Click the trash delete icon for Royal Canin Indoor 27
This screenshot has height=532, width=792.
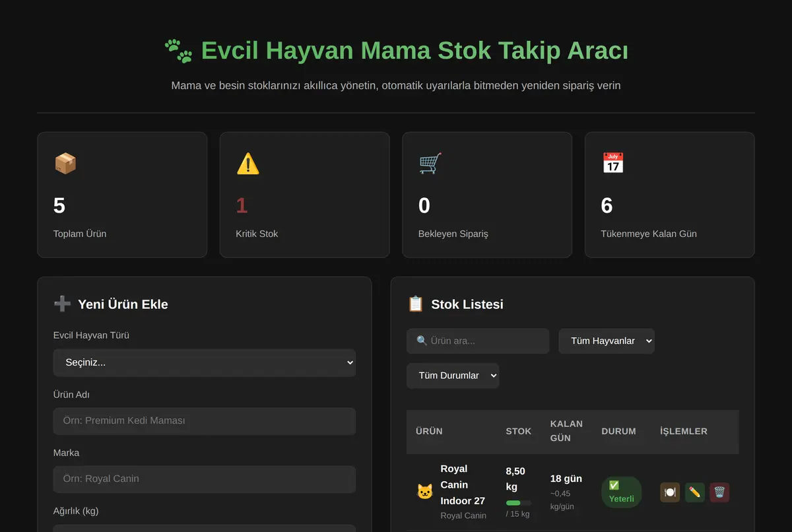click(719, 492)
